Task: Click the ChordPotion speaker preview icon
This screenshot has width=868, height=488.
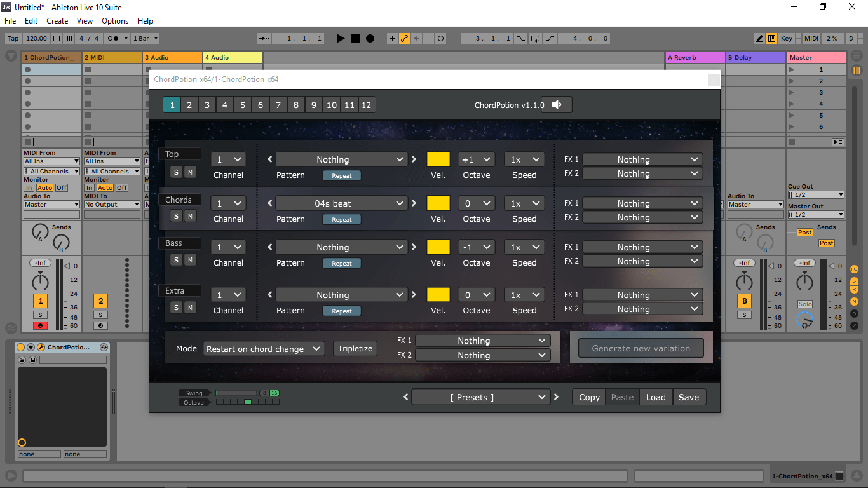Action: click(x=557, y=105)
